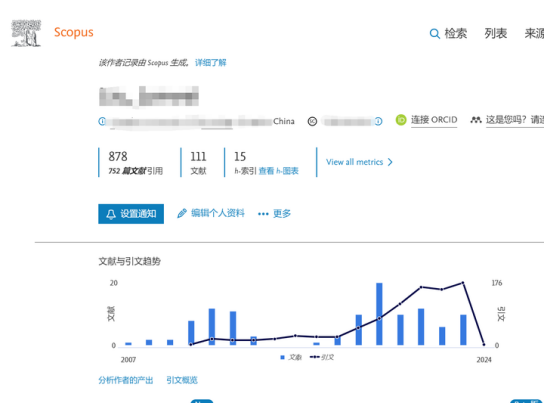Image resolution: width=545 pixels, height=404 pixels.
Task: Open the 连接 ORCID link
Action: tap(434, 120)
